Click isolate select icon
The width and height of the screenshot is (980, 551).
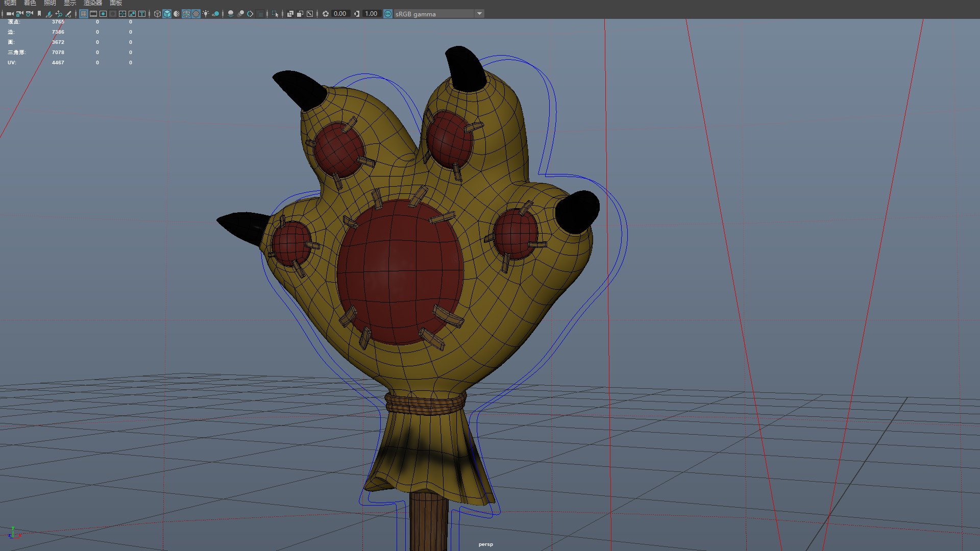coord(275,14)
